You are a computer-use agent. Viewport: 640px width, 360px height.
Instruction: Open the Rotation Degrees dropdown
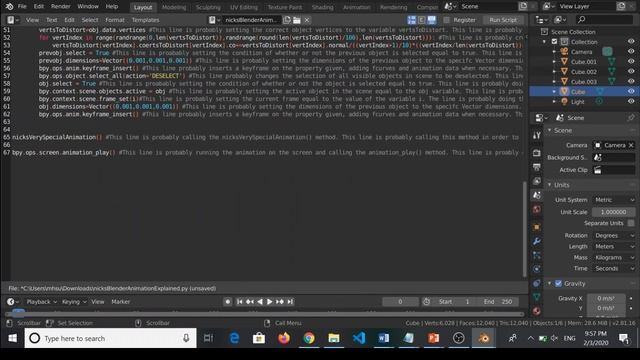(x=613, y=236)
